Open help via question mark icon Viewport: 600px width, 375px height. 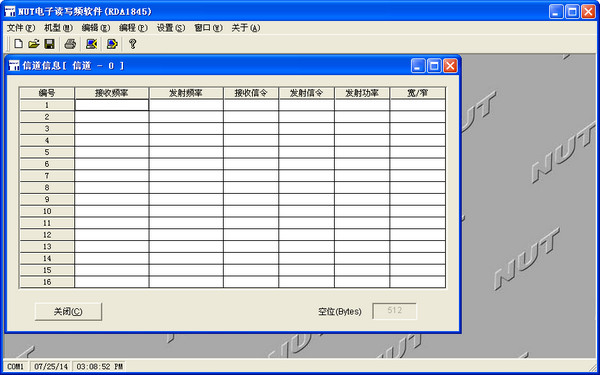point(132,44)
